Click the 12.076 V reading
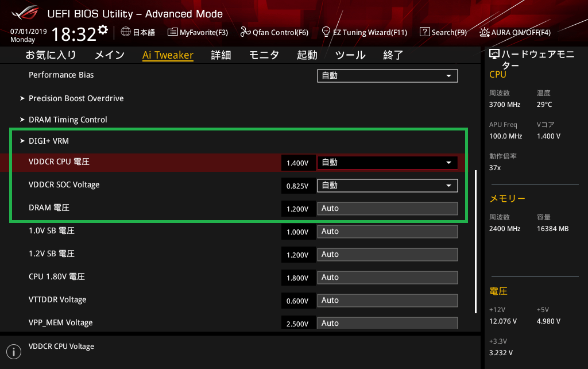Screen dimensions: 588x369 point(503,321)
